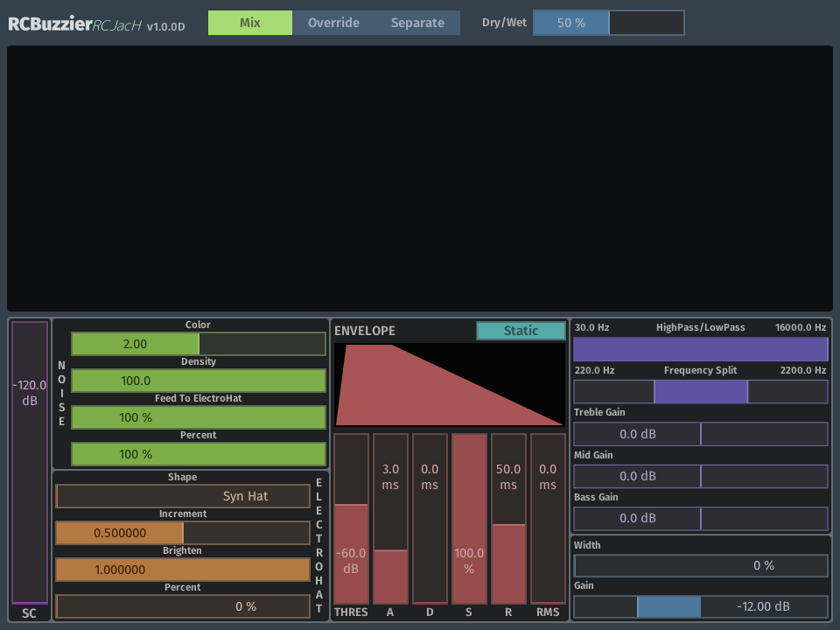Image resolution: width=840 pixels, height=630 pixels.
Task: Switch to Separate mode
Action: [x=417, y=23]
